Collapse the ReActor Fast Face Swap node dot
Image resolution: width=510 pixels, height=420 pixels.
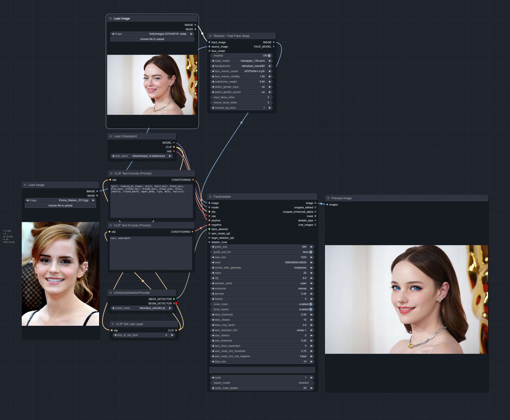[210, 36]
